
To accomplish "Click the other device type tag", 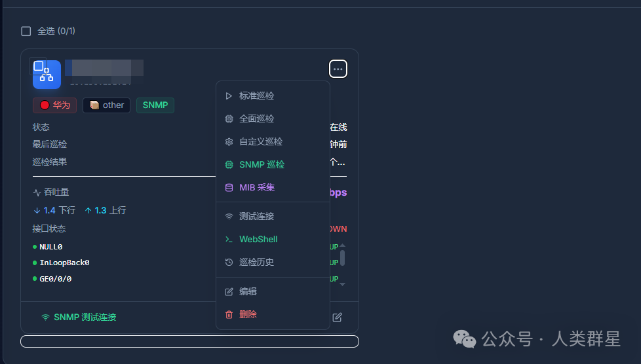I will 106,105.
